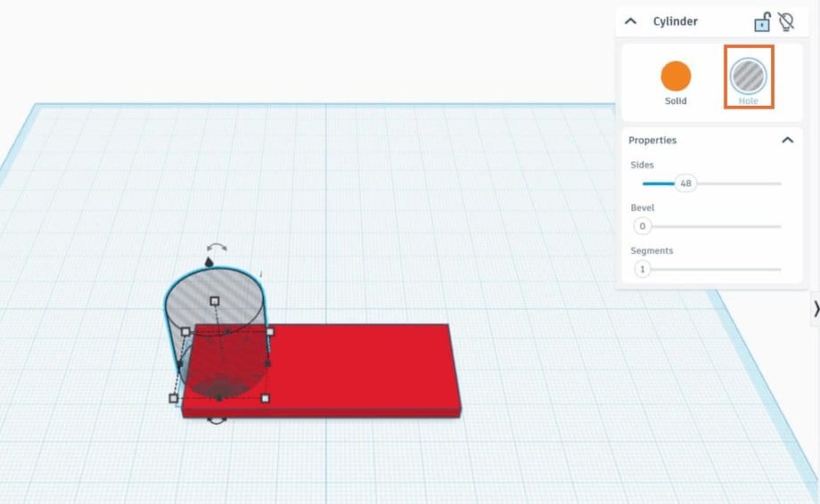
Task: Expand the collapsed shapes sidebar arrow
Action: pos(816,309)
